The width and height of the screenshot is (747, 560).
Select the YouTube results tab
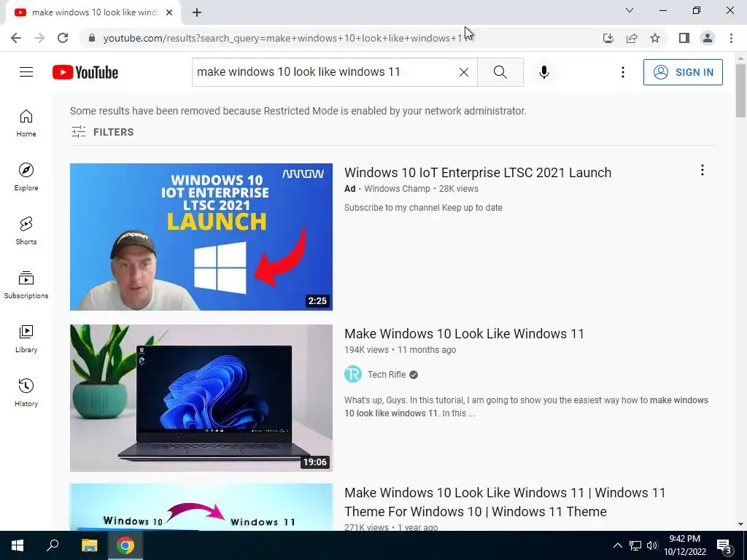coord(94,12)
